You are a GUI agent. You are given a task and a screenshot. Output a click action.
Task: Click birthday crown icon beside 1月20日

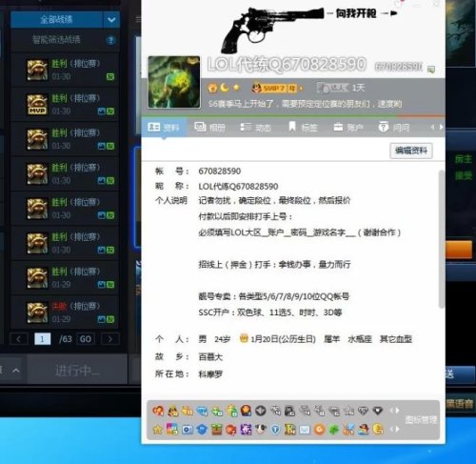tap(244, 338)
